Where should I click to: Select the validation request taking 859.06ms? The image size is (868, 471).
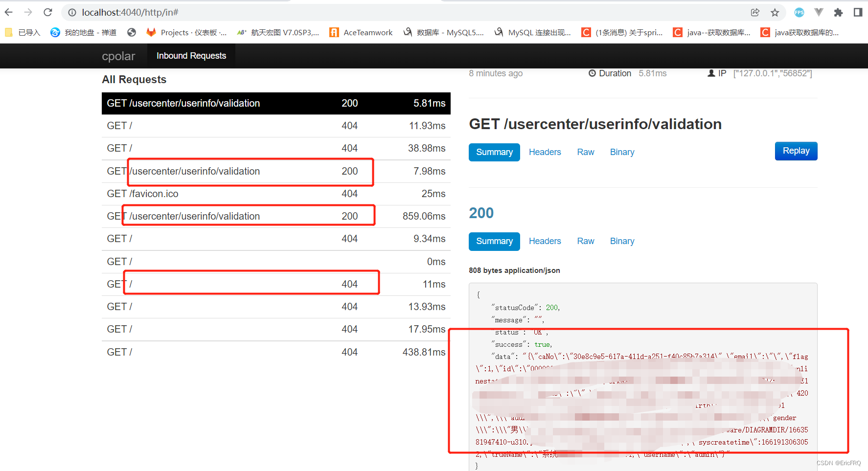click(276, 216)
